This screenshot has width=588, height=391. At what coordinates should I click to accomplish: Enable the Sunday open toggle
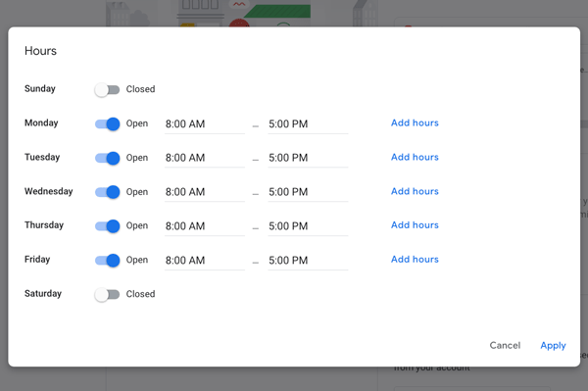point(107,89)
